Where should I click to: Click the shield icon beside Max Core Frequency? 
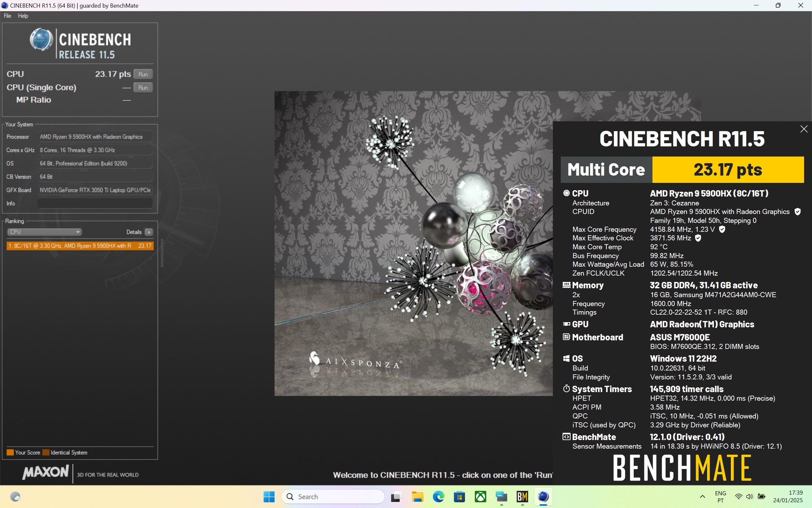[x=722, y=229]
